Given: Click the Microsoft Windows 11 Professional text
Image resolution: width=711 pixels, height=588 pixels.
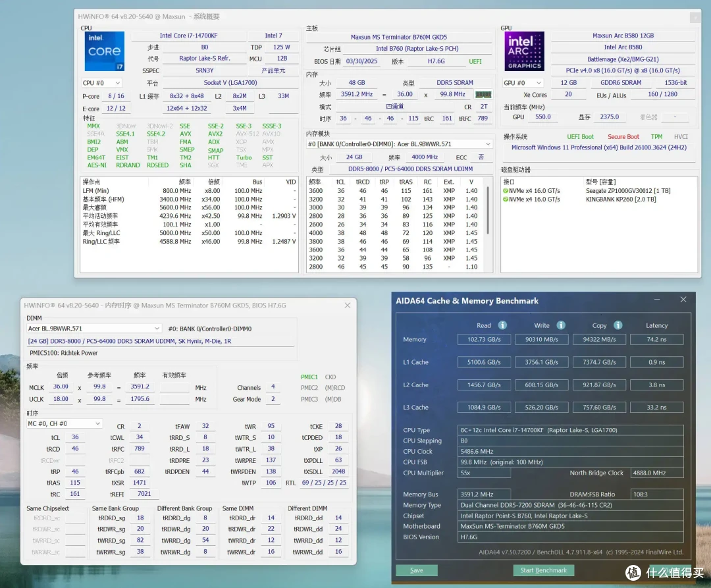Looking at the screenshot, I should click(x=599, y=147).
